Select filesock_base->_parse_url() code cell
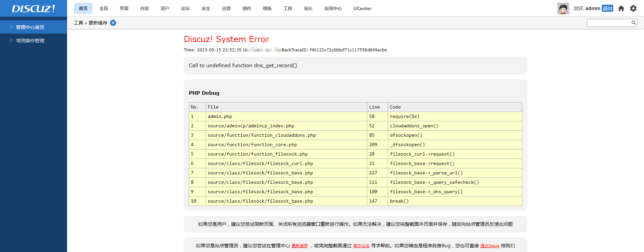This screenshot has width=644, height=252. coord(455,173)
